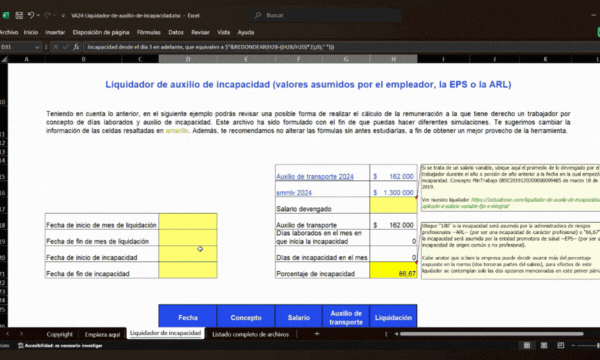Follow the Auxilio de transporte 2024 link
Image resolution: width=600 pixels, height=360 pixels.
coord(315,176)
